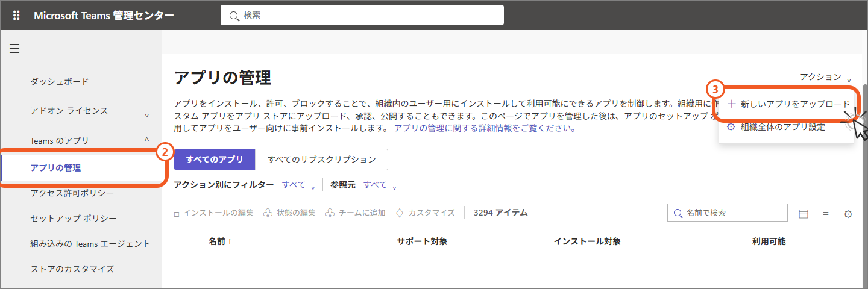Sort by the 名前 column header
Image resolution: width=868 pixels, height=289 pixels.
click(x=220, y=241)
